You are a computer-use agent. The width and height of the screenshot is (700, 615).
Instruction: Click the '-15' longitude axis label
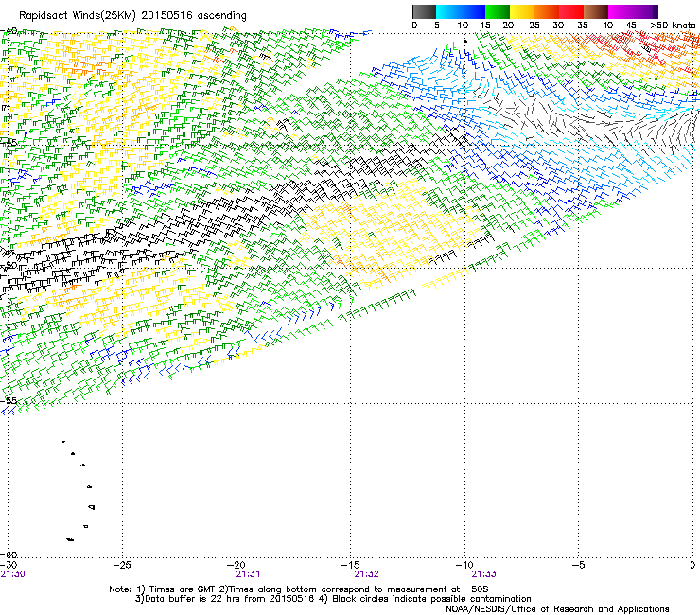click(x=350, y=565)
